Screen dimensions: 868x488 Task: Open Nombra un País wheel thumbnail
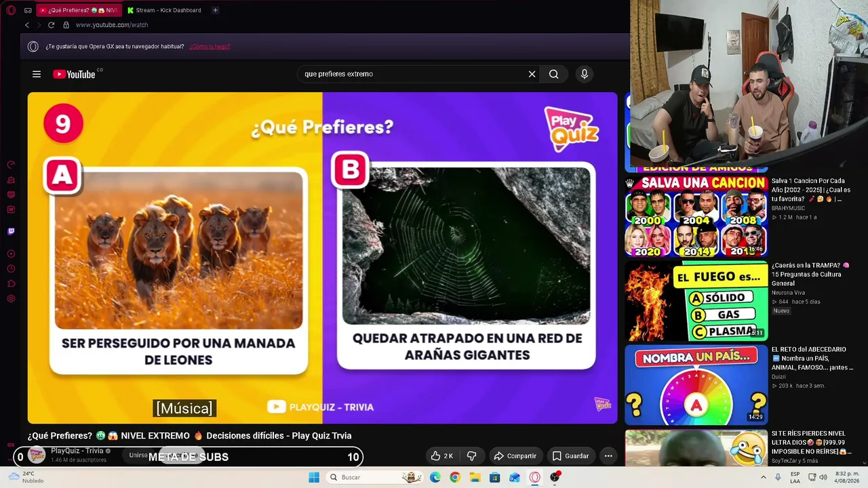tap(696, 386)
